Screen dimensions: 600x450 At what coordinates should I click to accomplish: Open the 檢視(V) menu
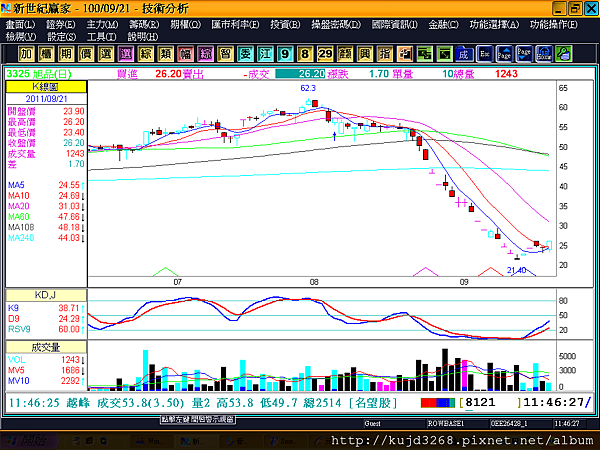coord(21,37)
